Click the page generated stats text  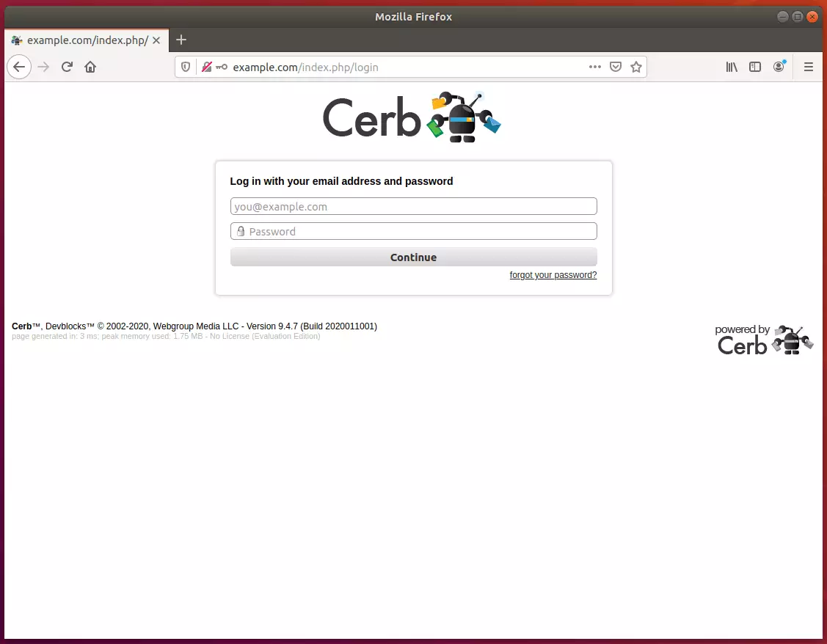click(x=166, y=336)
